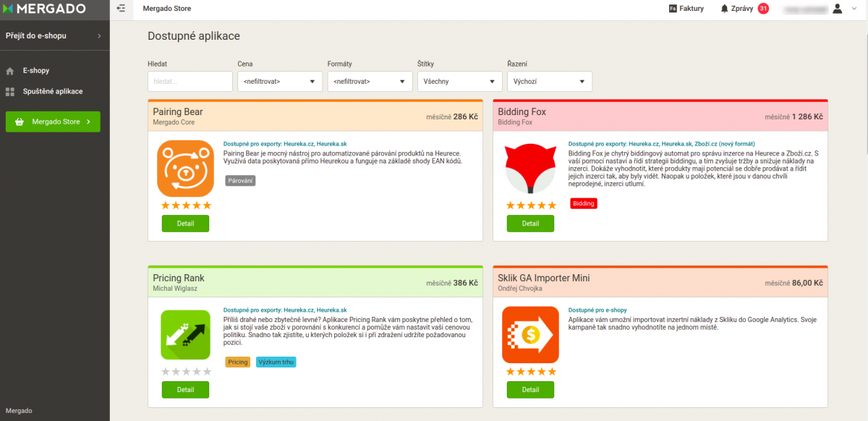Click the Pairing Bear app title
Image resolution: width=868 pixels, height=421 pixels.
pyautogui.click(x=178, y=112)
